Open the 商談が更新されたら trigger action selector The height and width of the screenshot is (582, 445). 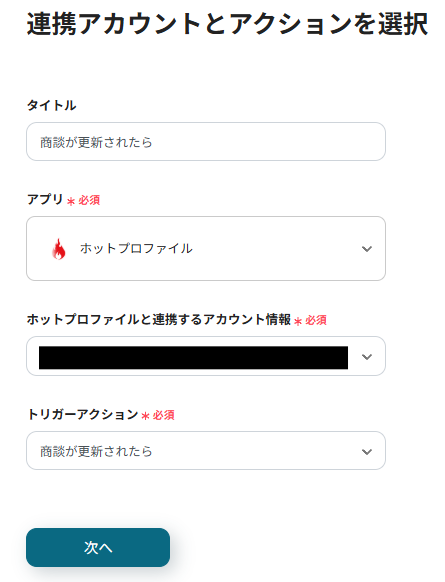[x=206, y=451]
